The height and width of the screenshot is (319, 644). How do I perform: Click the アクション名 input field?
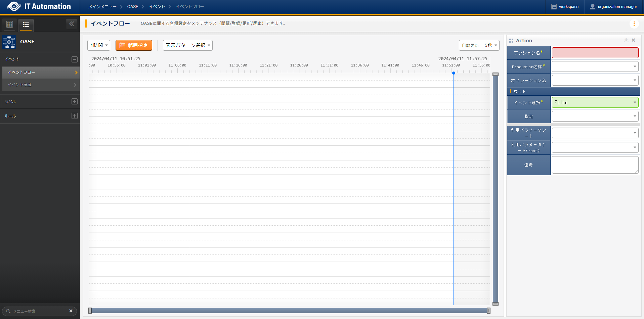coord(595,53)
